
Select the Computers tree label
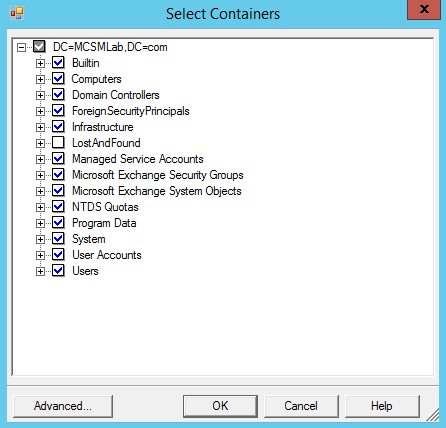[x=96, y=79]
